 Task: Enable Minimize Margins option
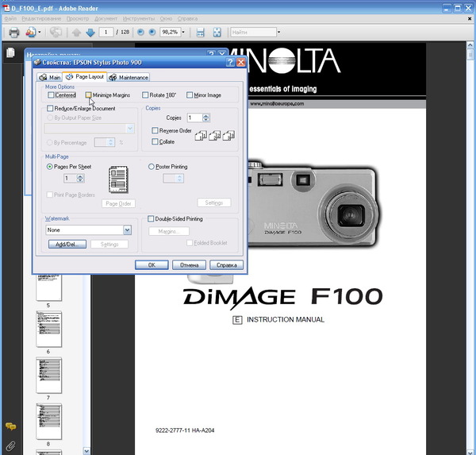pos(88,95)
